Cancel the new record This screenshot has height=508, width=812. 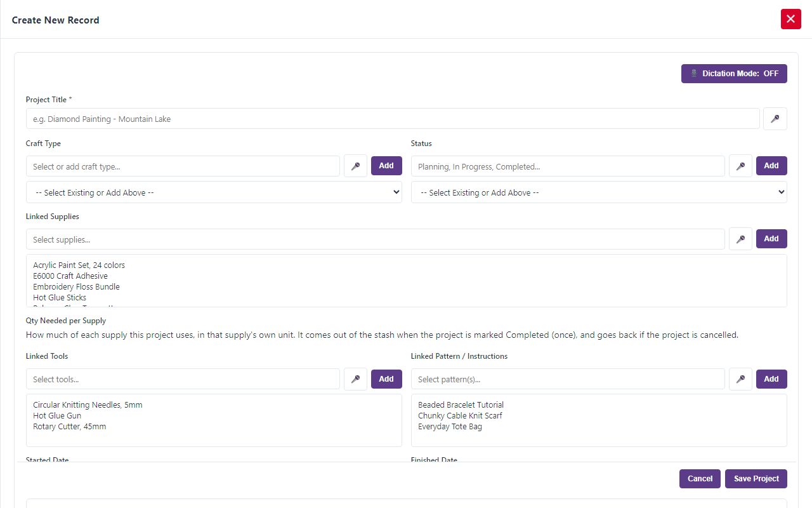click(700, 479)
